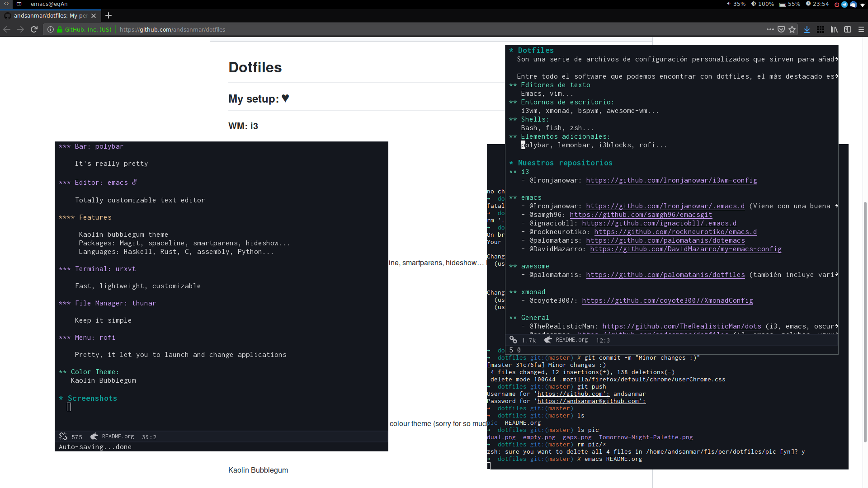868x488 pixels.
Task: Open a new browser tab
Action: [x=108, y=15]
